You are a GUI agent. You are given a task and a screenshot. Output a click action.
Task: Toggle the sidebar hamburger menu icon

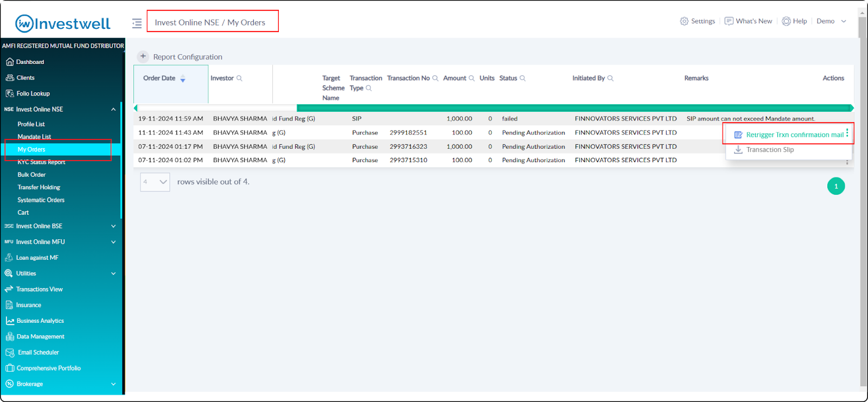(x=137, y=23)
